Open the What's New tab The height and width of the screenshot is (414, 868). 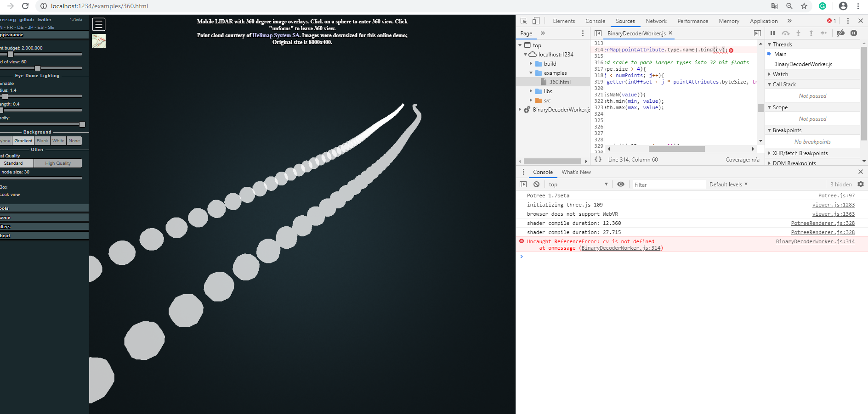[x=576, y=172]
